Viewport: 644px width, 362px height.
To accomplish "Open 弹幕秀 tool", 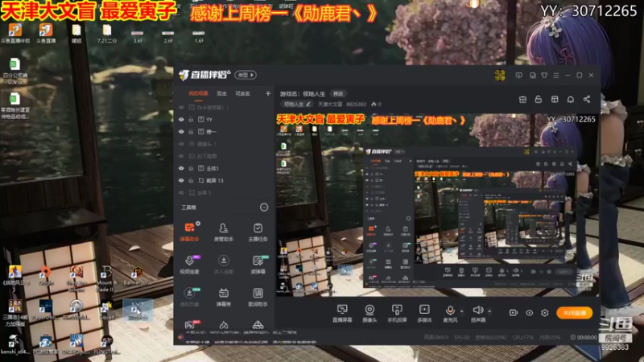I will [x=224, y=297].
